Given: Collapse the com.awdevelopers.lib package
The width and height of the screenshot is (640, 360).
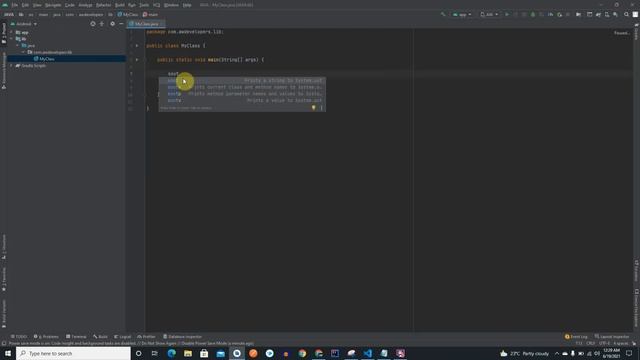Looking at the screenshot, I should coord(23,52).
